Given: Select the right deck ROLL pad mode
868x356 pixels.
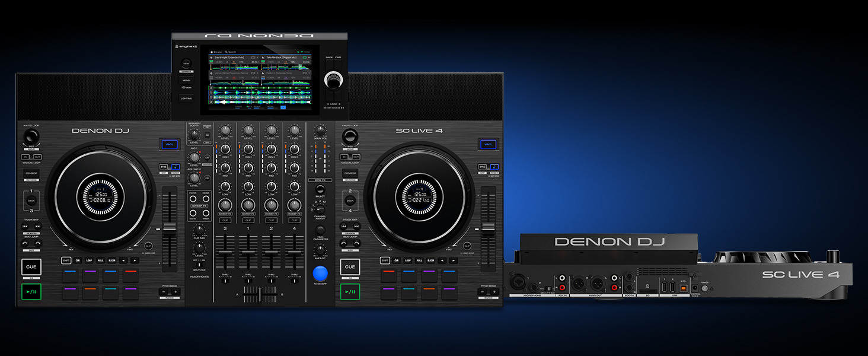Looking at the screenshot, I should [419, 260].
